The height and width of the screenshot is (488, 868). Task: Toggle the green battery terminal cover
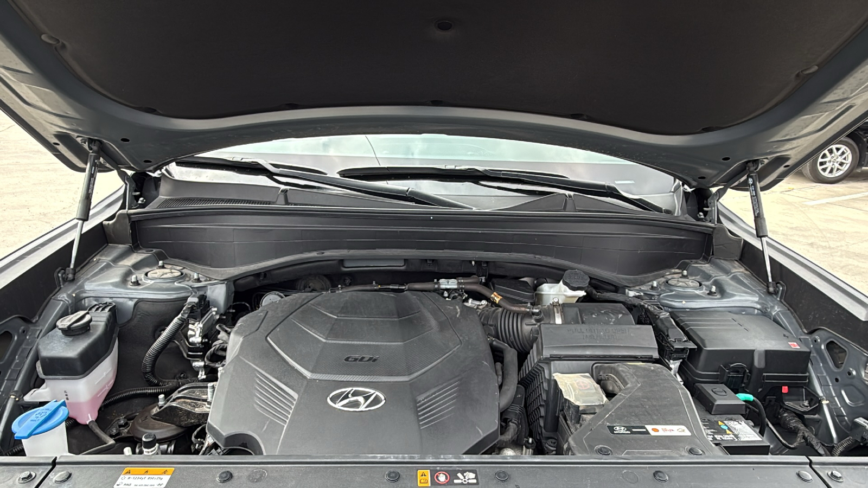tap(744, 397)
